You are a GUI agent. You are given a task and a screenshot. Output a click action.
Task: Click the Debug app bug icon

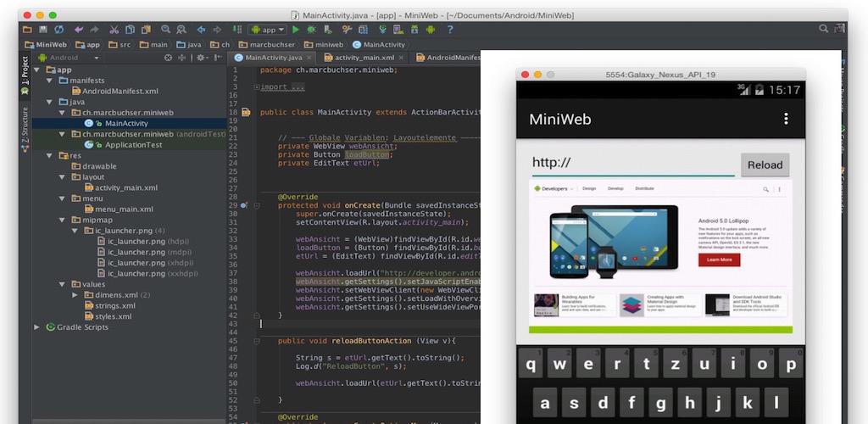point(312,29)
